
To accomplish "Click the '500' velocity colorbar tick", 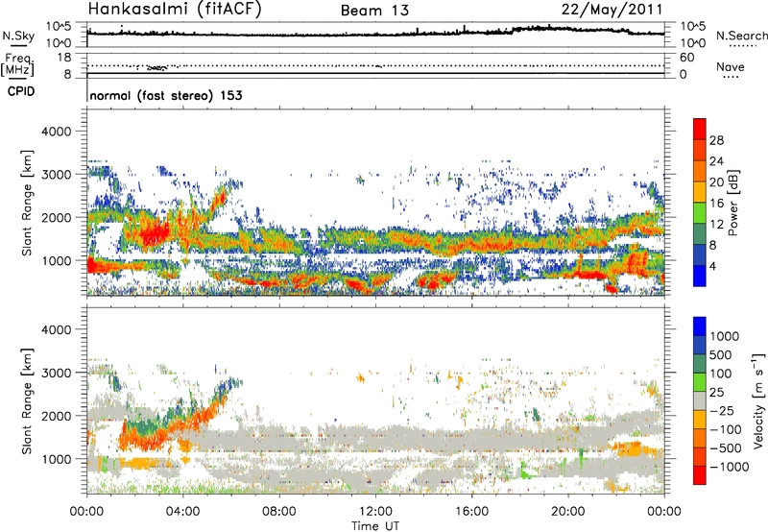I will (721, 354).
